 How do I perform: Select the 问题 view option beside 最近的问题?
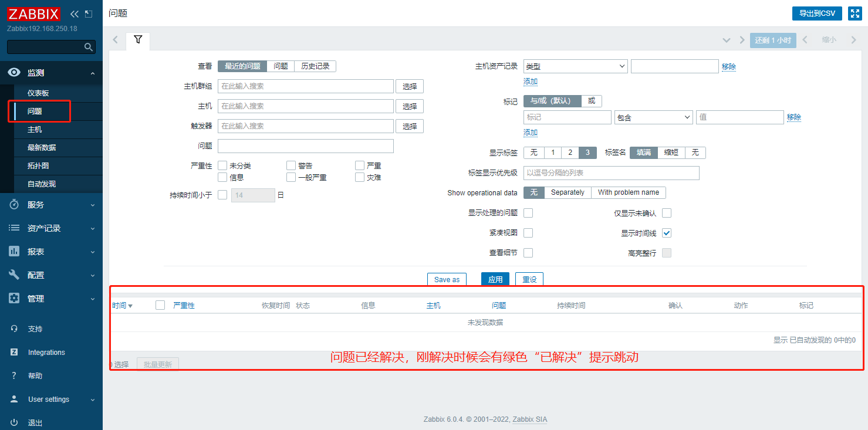tap(281, 66)
